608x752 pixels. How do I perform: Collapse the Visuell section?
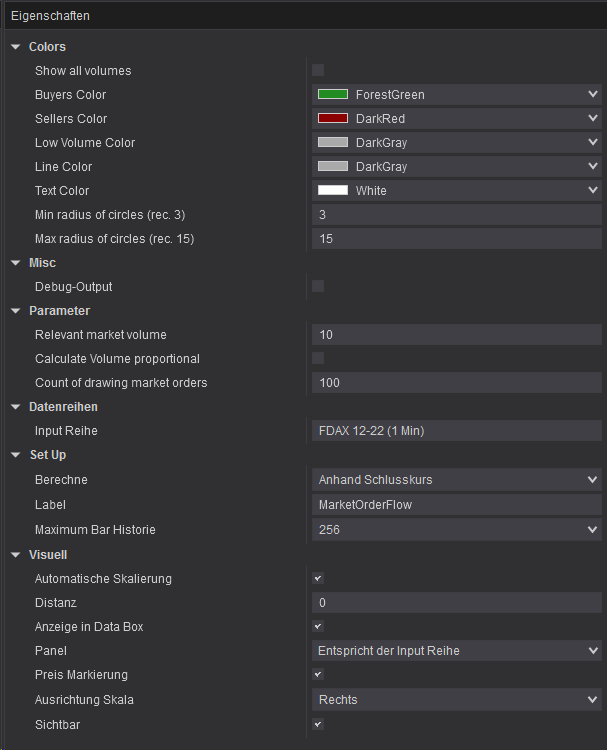16,555
